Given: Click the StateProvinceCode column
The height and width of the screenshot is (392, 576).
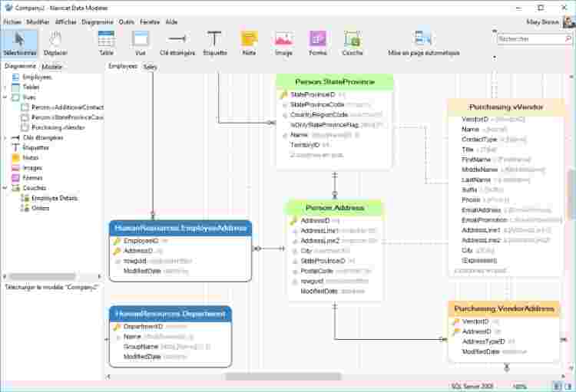Looking at the screenshot, I should point(317,104).
